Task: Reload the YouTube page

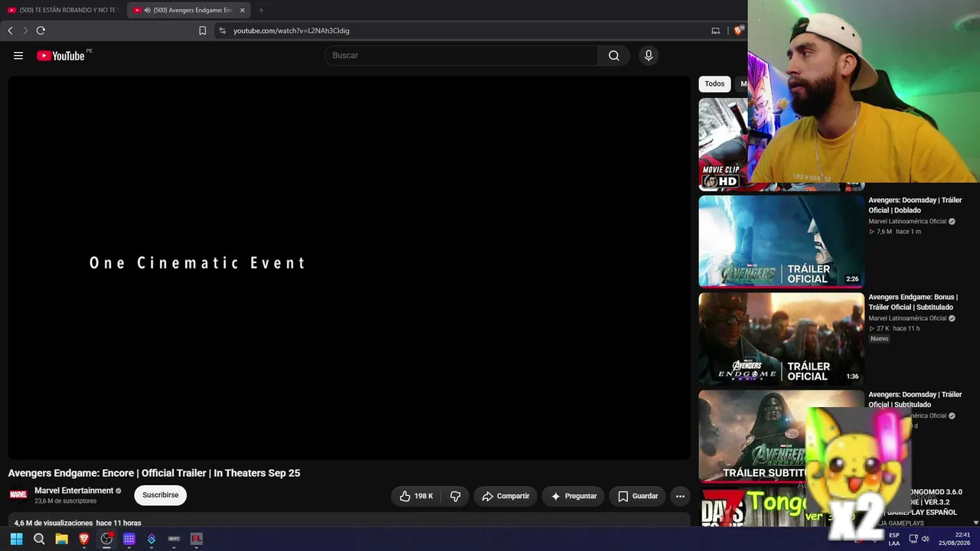Action: [x=41, y=31]
